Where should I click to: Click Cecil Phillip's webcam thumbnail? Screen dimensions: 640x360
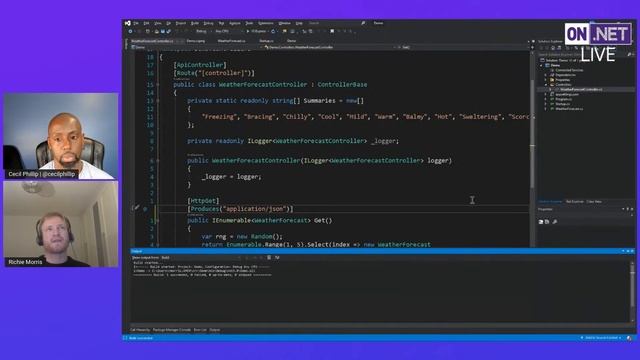(61, 136)
